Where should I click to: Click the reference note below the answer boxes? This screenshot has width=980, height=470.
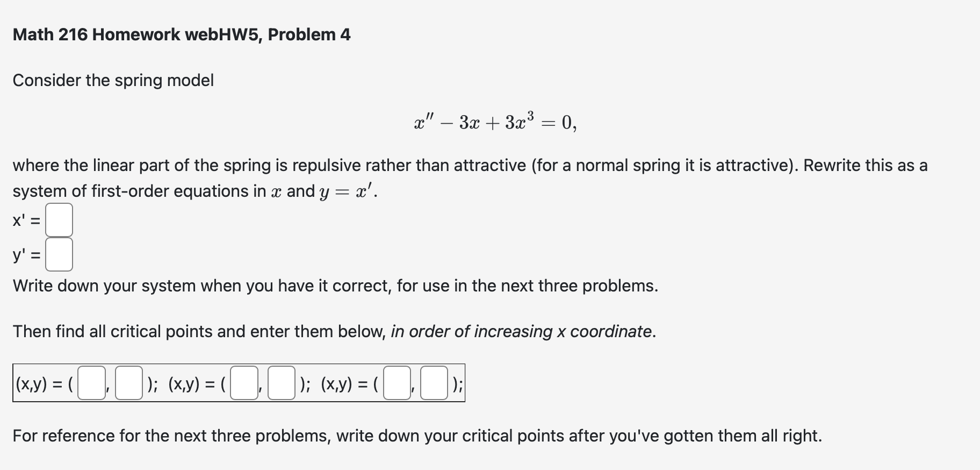tap(417, 436)
